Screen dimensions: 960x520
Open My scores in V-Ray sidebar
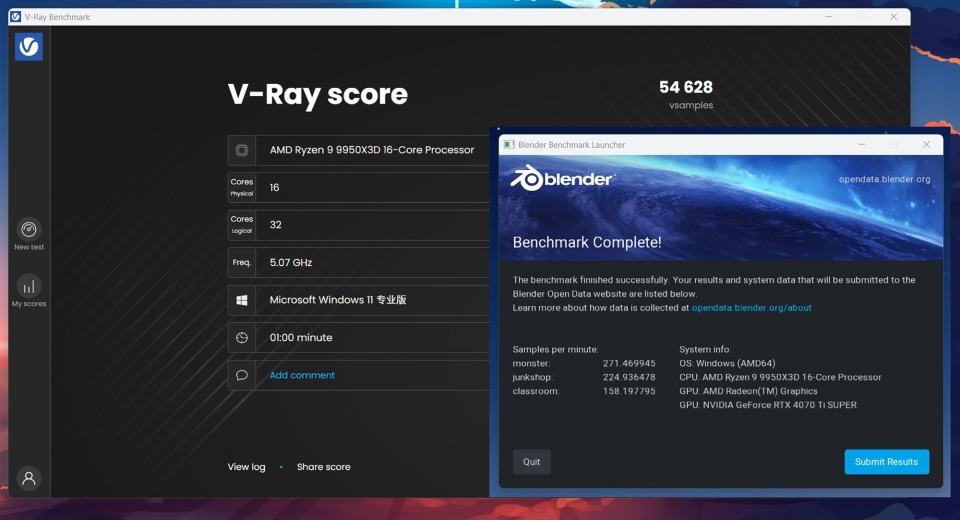pyautogui.click(x=29, y=291)
